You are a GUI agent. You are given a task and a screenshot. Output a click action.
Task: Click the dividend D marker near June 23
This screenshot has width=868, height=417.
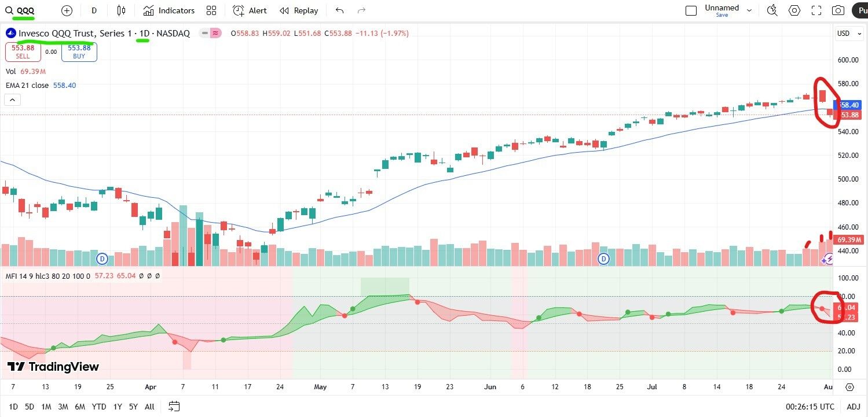coord(604,259)
